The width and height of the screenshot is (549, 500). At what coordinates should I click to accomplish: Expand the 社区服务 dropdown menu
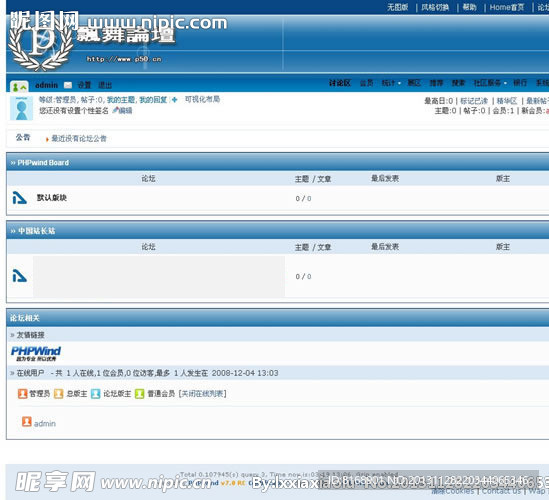point(490,83)
